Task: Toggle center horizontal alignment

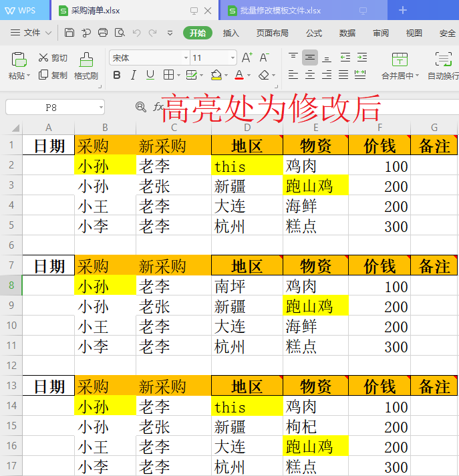Action: point(310,75)
